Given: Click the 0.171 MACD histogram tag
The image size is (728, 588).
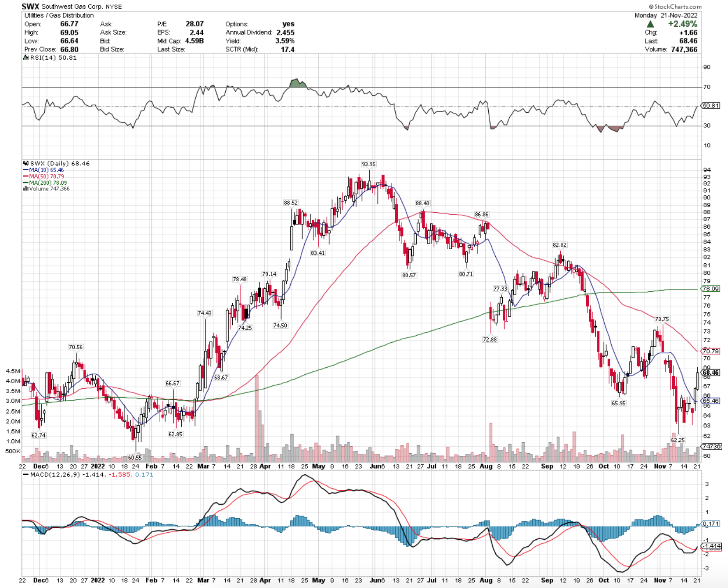Looking at the screenshot, I should tap(711, 524).
